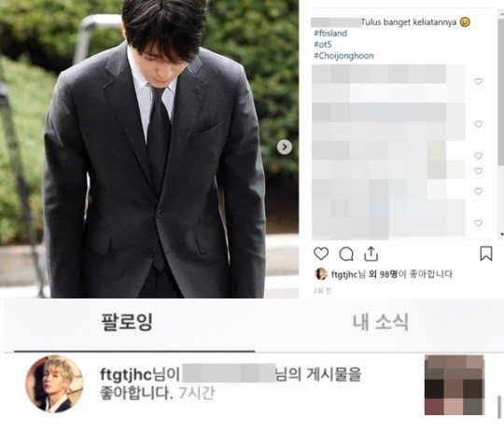
Task: Like the fourth comment heart
Action: (x=478, y=171)
